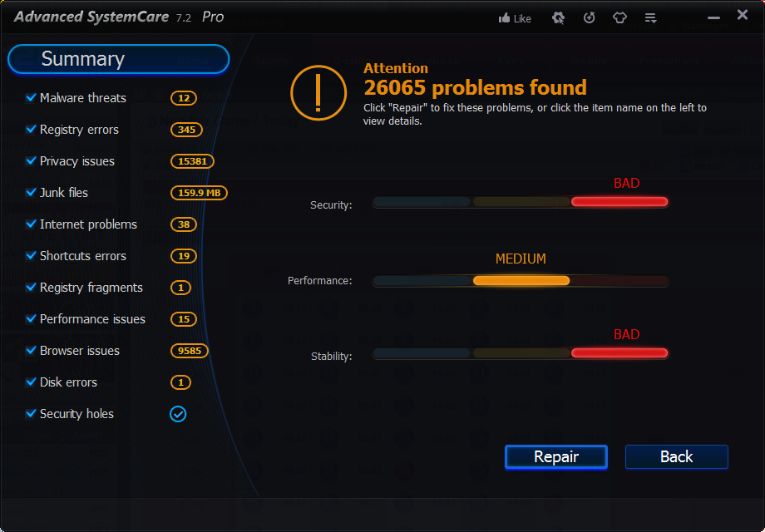Minimize the Advanced SystemCare window
This screenshot has height=532, width=765.
point(713,18)
